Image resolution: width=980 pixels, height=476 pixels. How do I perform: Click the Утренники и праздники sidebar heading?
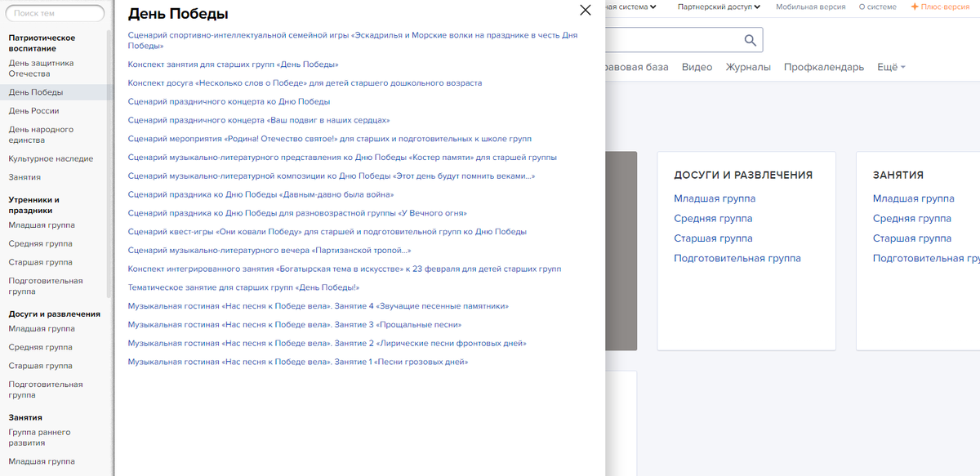33,205
